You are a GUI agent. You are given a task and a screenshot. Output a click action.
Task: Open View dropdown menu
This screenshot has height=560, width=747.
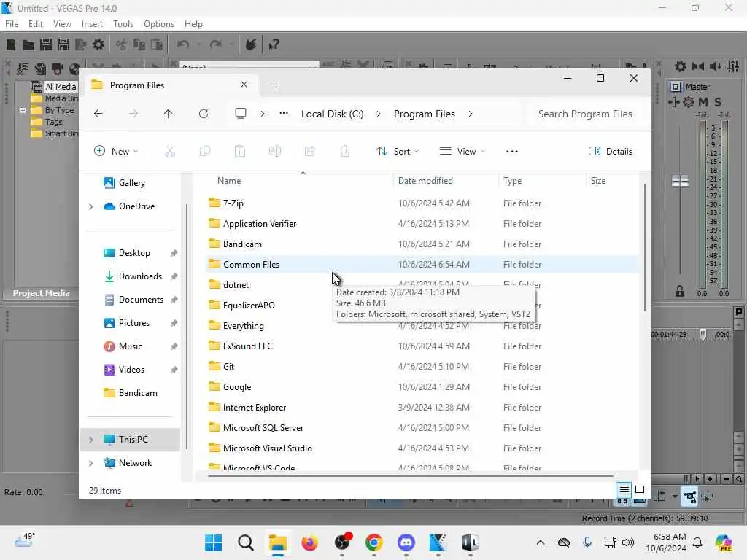462,152
